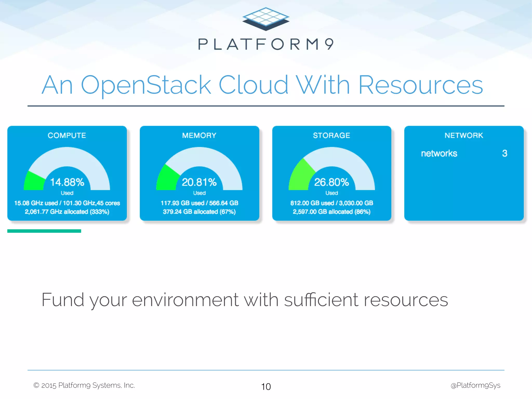Click the PLATFORM9 wordmark text
This screenshot has width=532, height=399.
266,44
